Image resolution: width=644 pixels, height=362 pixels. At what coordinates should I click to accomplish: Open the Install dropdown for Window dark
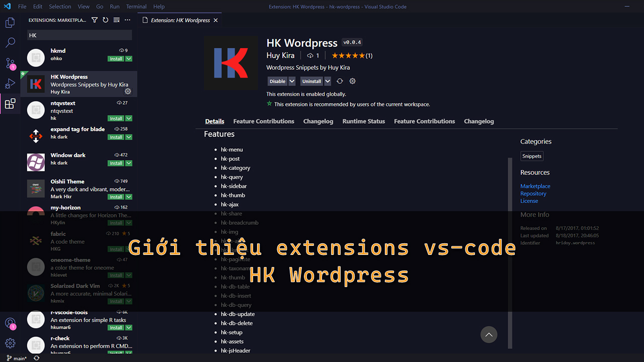(129, 163)
